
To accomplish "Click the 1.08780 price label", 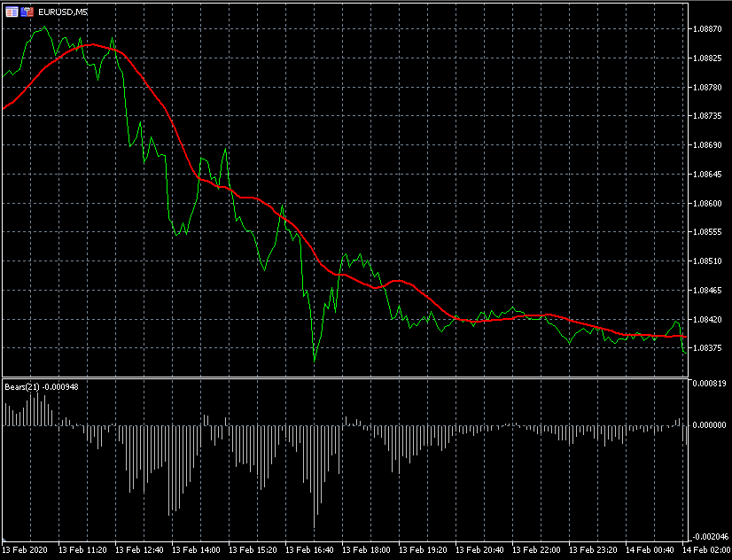I will point(707,87).
